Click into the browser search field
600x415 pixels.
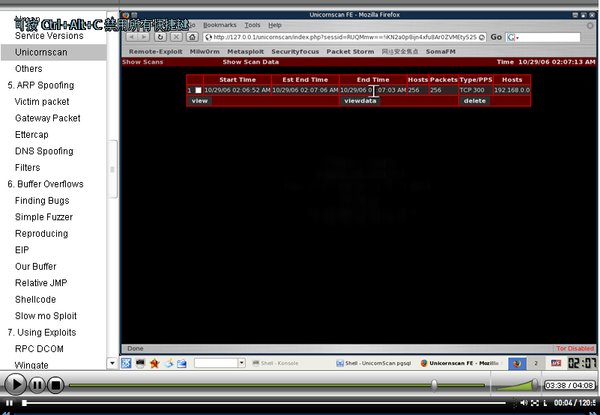[x=549, y=37]
